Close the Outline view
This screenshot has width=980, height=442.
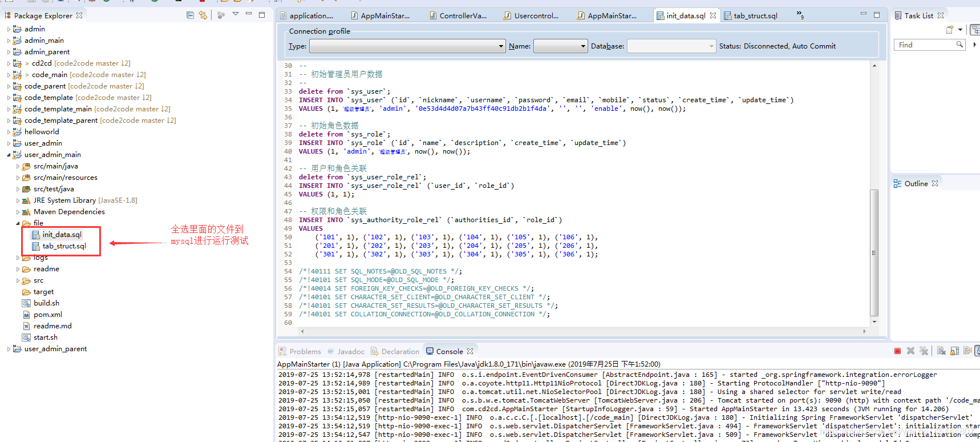pyautogui.click(x=935, y=183)
